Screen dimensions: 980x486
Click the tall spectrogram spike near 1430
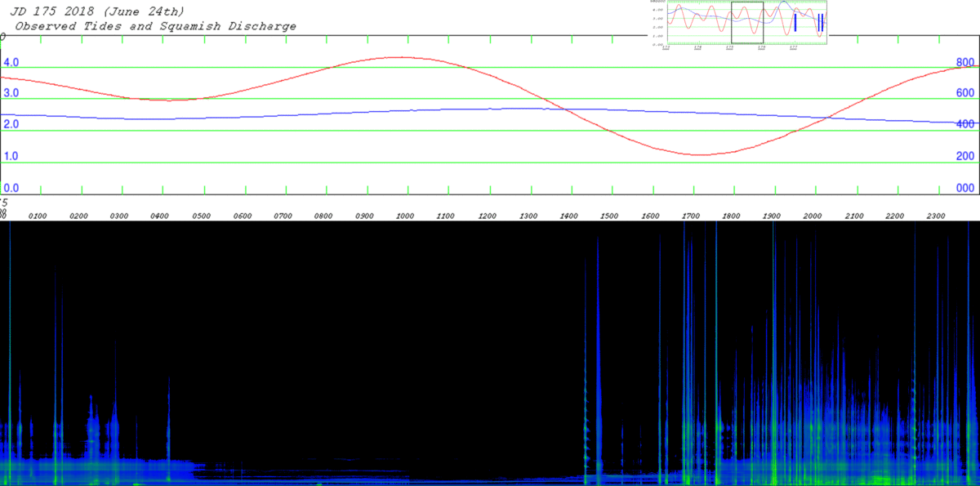(598, 359)
